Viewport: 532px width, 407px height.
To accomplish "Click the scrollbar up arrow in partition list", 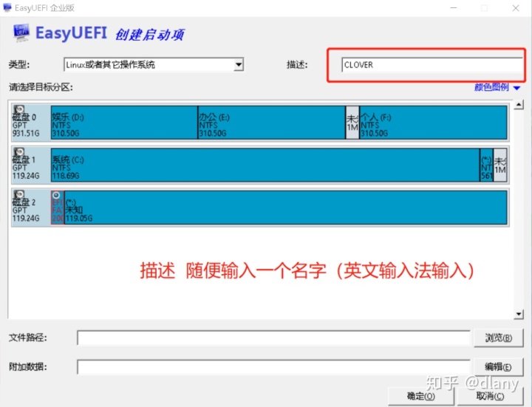I will tap(518, 105).
